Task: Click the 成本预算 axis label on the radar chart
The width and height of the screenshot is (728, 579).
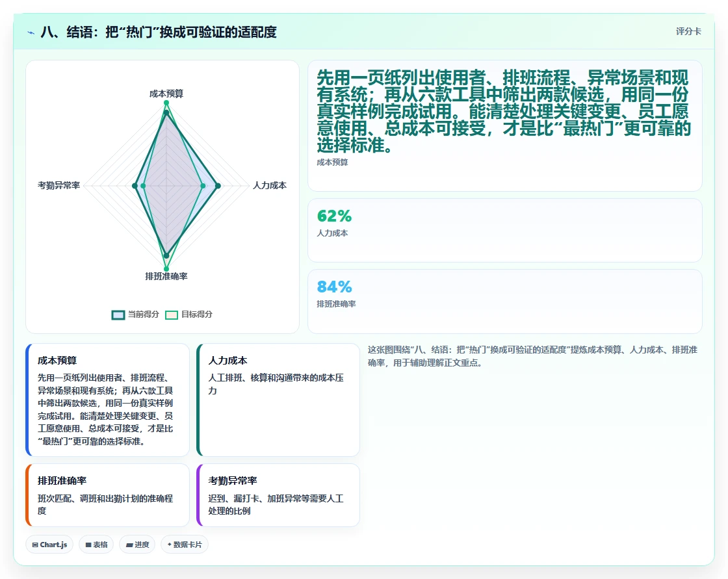Action: coord(166,94)
